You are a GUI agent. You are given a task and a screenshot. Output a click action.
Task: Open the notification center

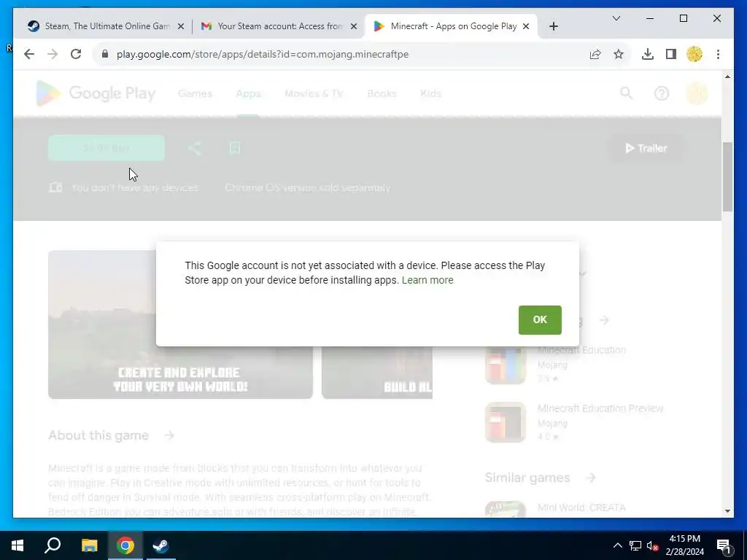(724, 545)
